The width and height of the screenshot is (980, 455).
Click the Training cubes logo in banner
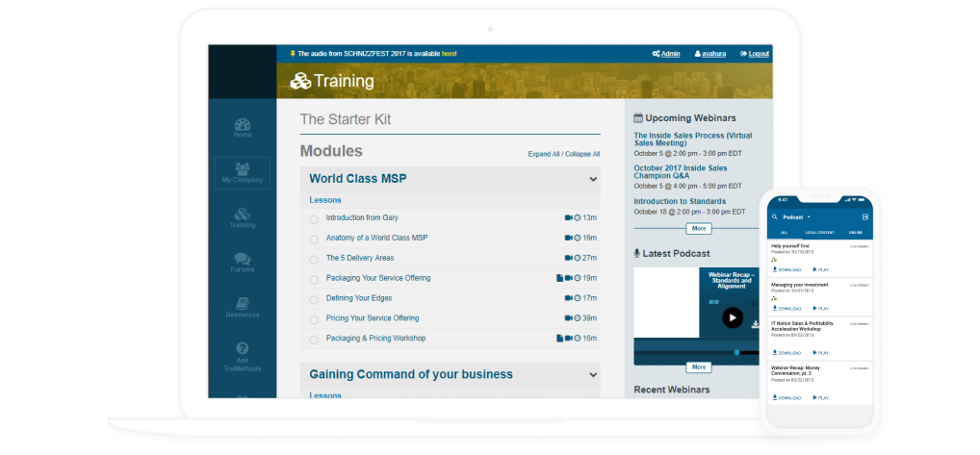300,81
